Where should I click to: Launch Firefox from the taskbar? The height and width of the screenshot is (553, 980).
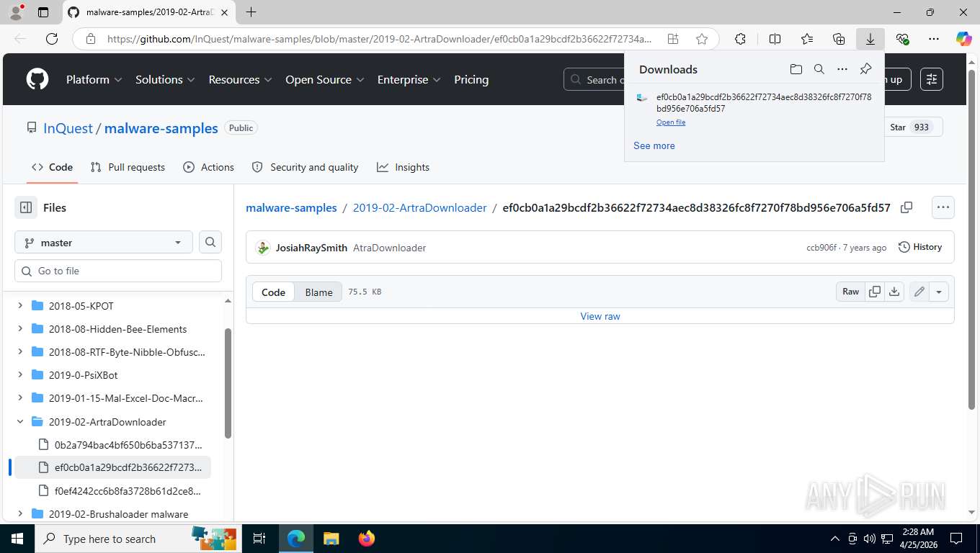[367, 539]
